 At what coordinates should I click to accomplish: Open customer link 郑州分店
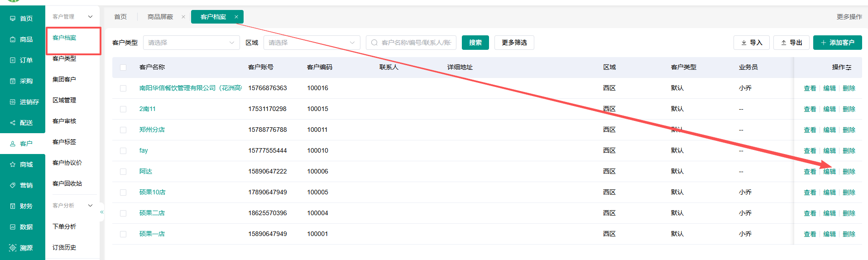click(152, 130)
